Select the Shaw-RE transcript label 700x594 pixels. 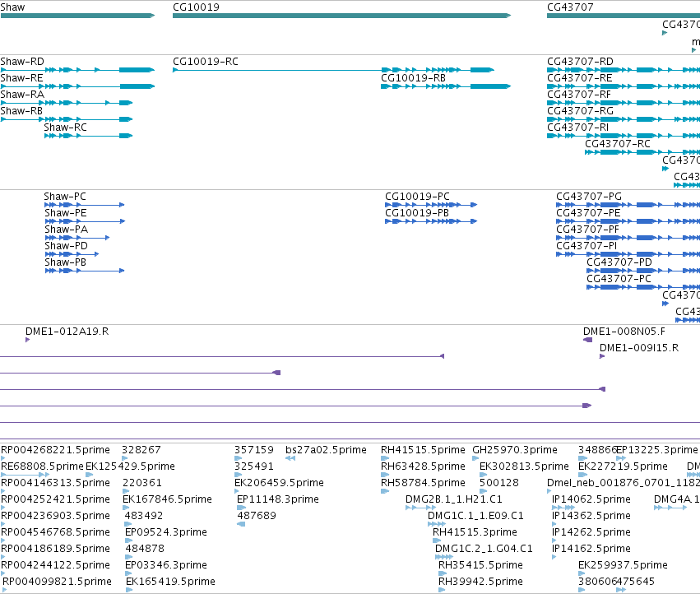click(22, 77)
